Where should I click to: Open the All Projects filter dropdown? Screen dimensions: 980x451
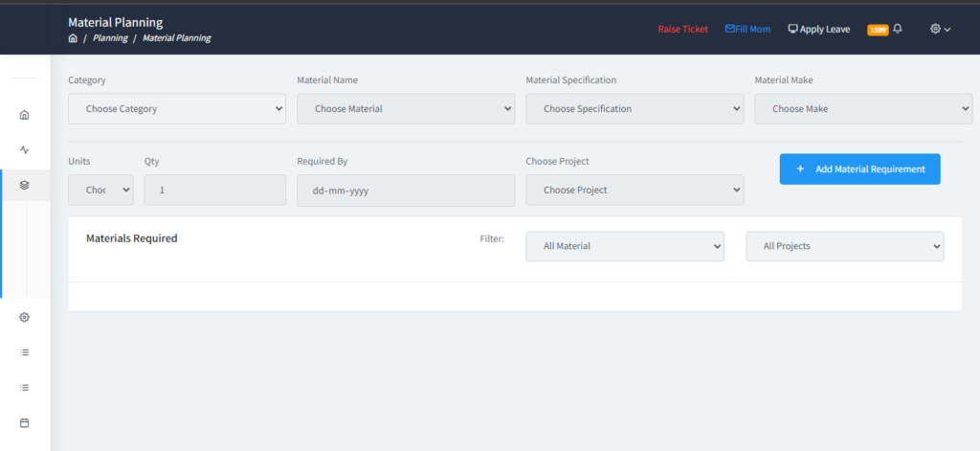(x=845, y=246)
